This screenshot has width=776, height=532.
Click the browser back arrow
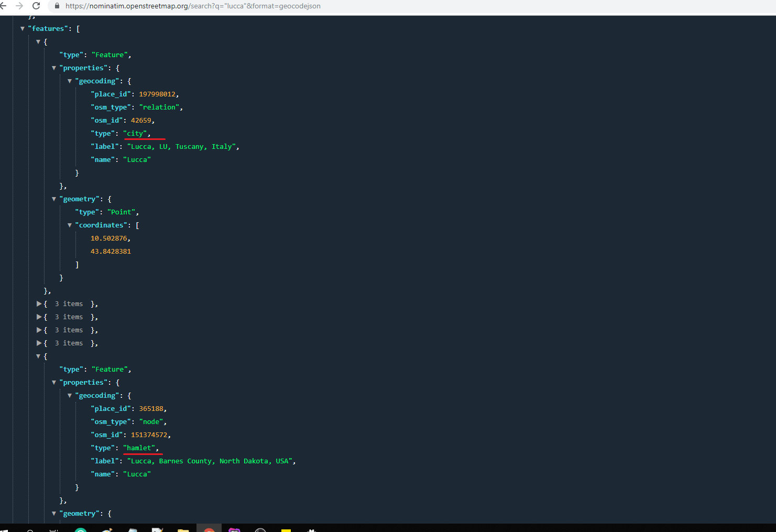pyautogui.click(x=4, y=6)
